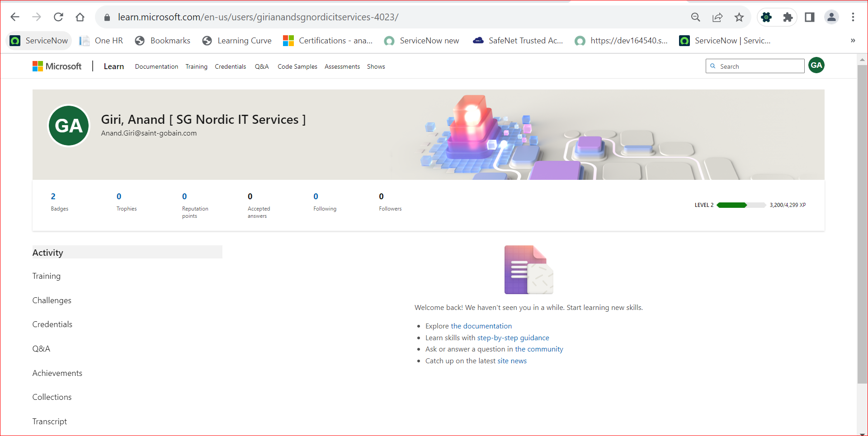Screen dimensions: 868x436
Task: Click the browser address bar URL
Action: (258, 17)
